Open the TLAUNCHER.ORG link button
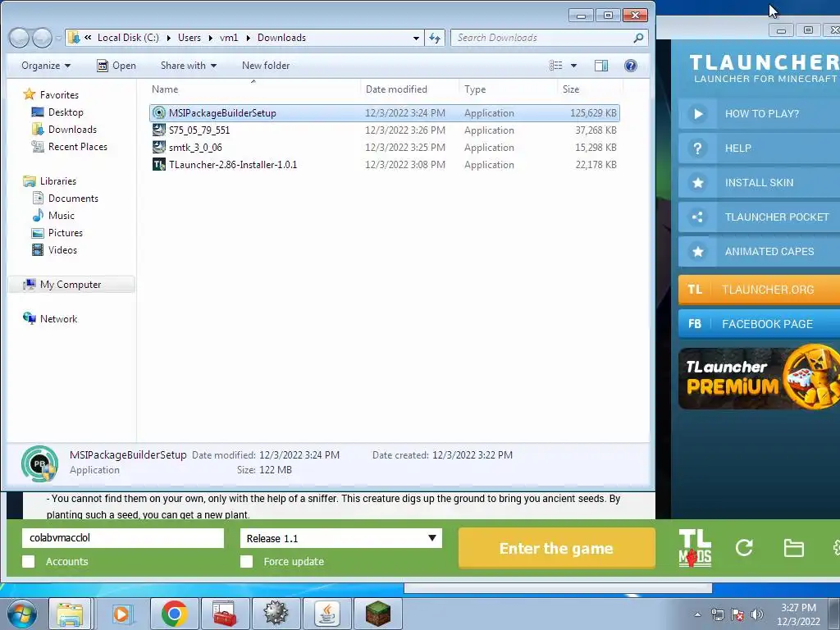This screenshot has width=840, height=630. coord(759,290)
